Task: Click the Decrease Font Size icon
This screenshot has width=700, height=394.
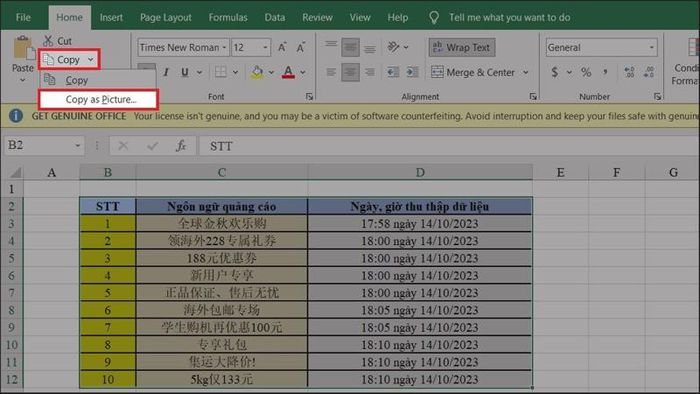Action: click(301, 47)
